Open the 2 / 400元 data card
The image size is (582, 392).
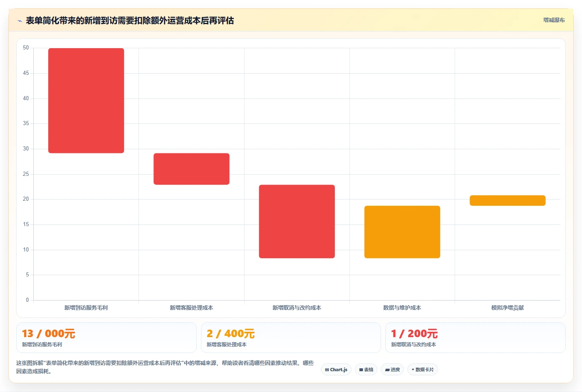(291, 338)
